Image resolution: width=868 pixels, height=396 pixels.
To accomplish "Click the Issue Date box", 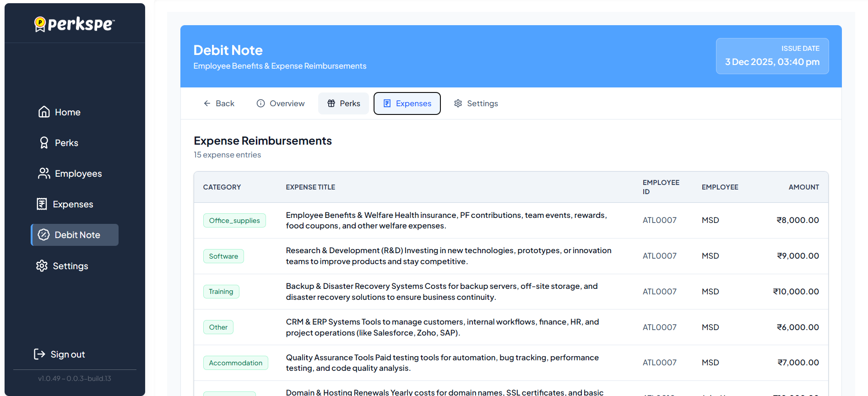I will (x=772, y=56).
